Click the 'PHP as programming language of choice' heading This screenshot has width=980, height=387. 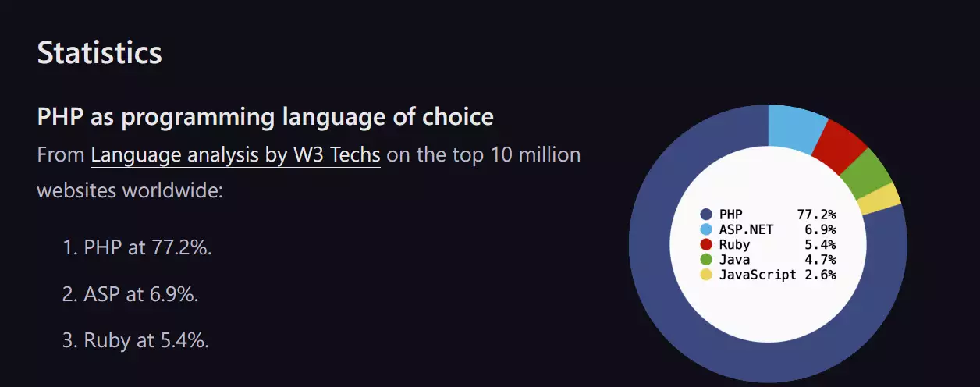click(x=265, y=117)
